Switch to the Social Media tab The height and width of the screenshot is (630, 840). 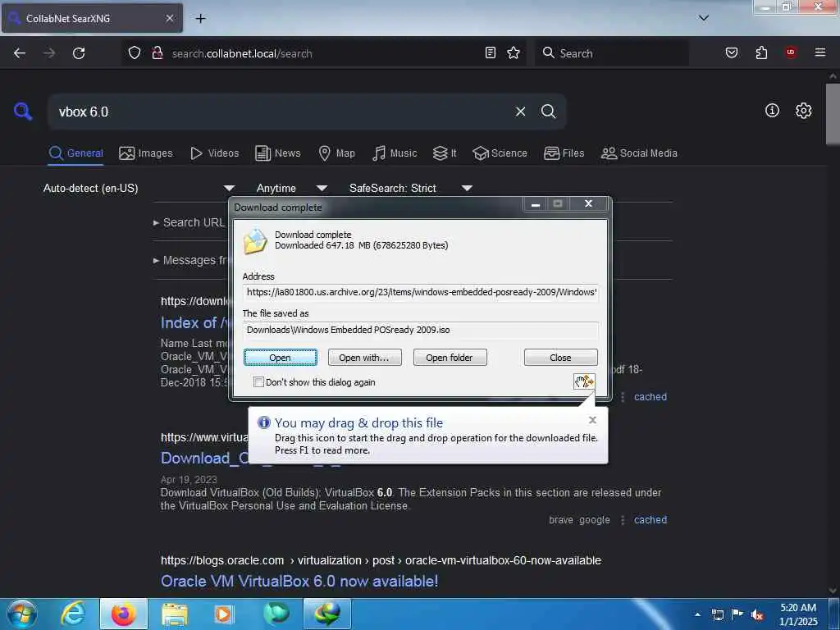pos(639,153)
